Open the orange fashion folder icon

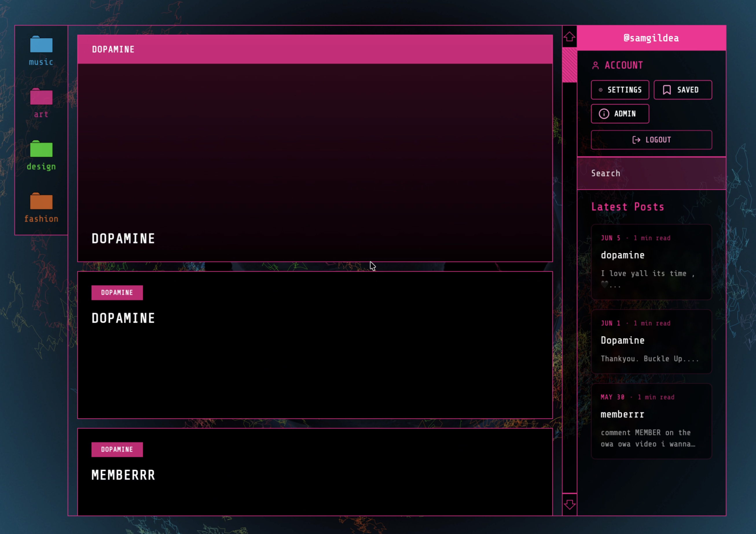point(41,201)
